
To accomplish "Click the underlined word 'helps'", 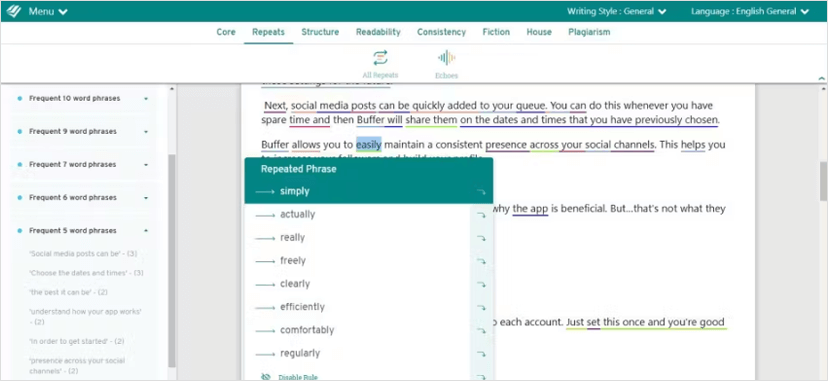I will pos(693,145).
